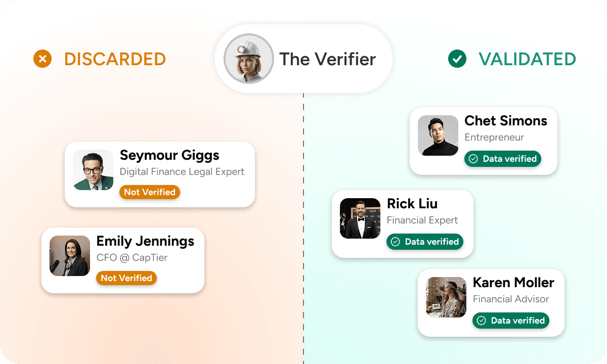Open Chet Simons' profile photo
Viewport: 607px width, 364px height.
[438, 135]
